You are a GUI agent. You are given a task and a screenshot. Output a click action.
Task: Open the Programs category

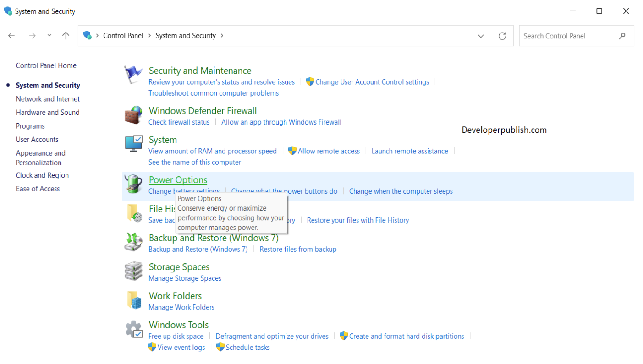tap(30, 126)
